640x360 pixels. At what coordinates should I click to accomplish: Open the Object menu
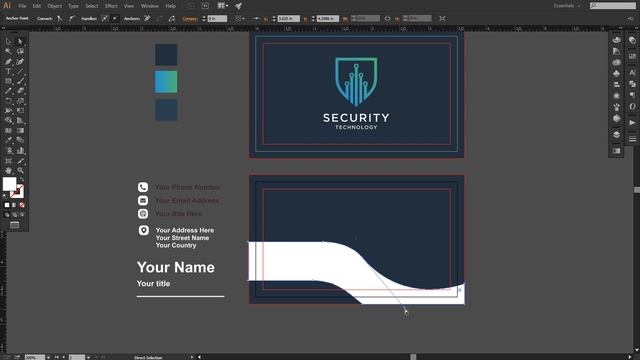(x=54, y=6)
